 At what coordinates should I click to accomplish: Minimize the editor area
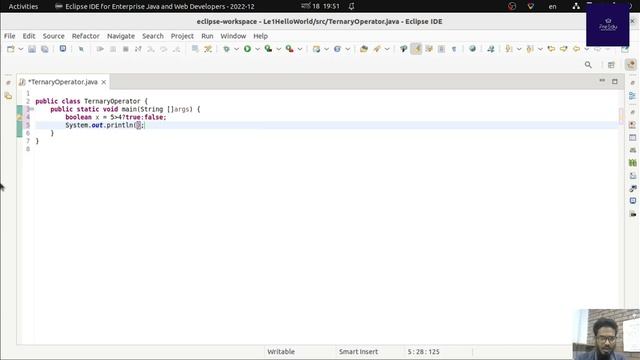[x=602, y=81]
